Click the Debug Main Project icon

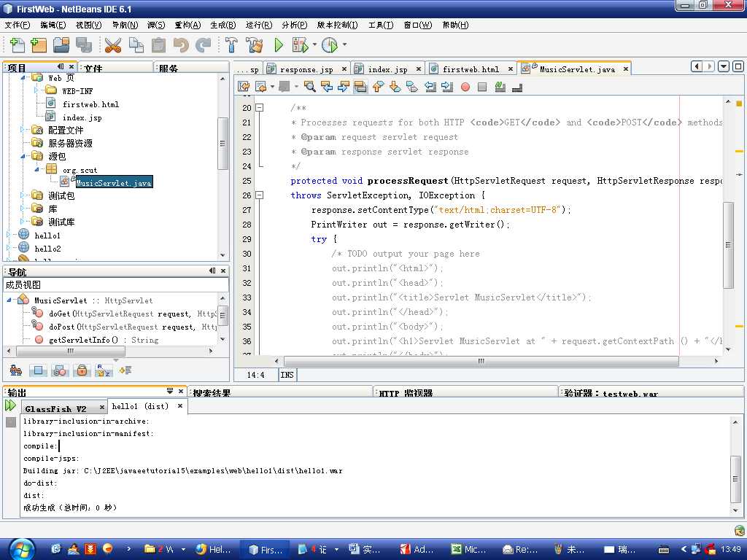300,45
